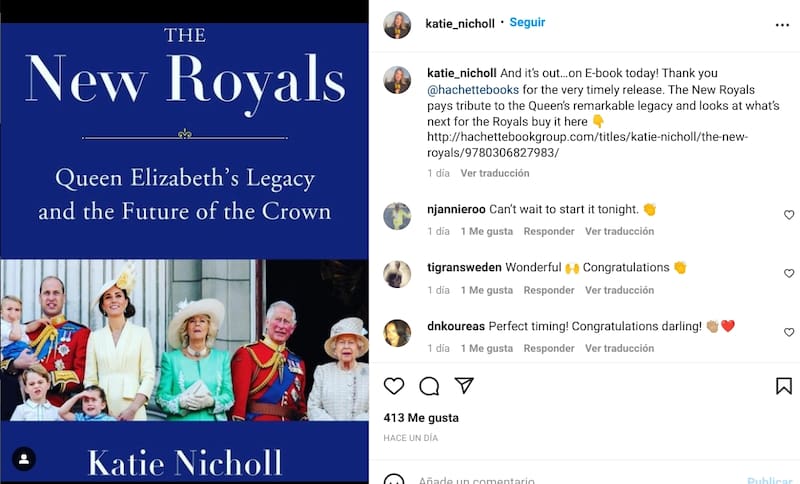Click The New Royals book cover image
Viewport: 800px width, 484px height.
(x=184, y=240)
